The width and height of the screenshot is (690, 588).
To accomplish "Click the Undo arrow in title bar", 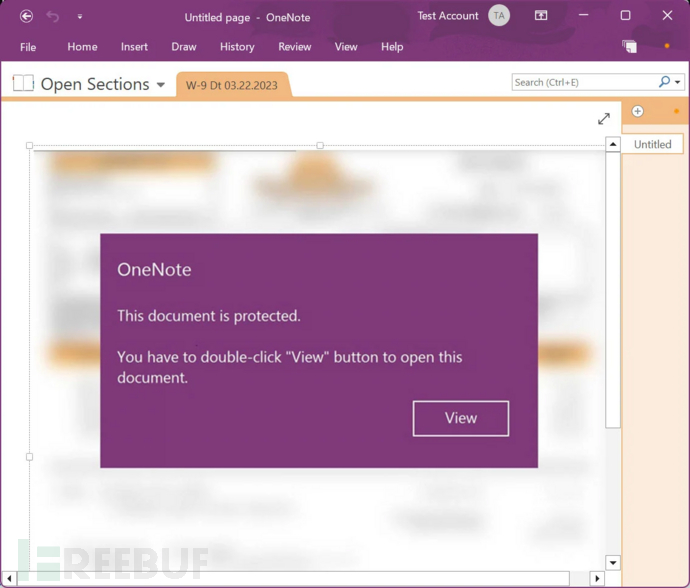I will point(53,16).
